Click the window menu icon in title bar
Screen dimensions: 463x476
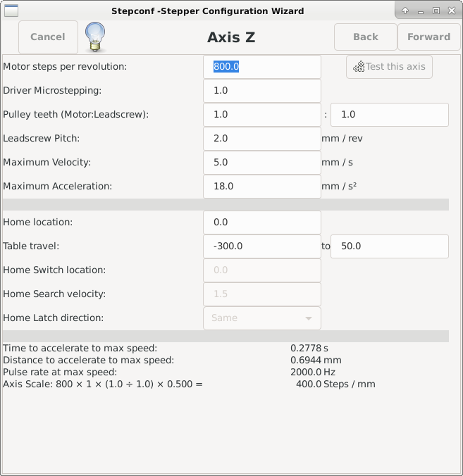click(11, 11)
